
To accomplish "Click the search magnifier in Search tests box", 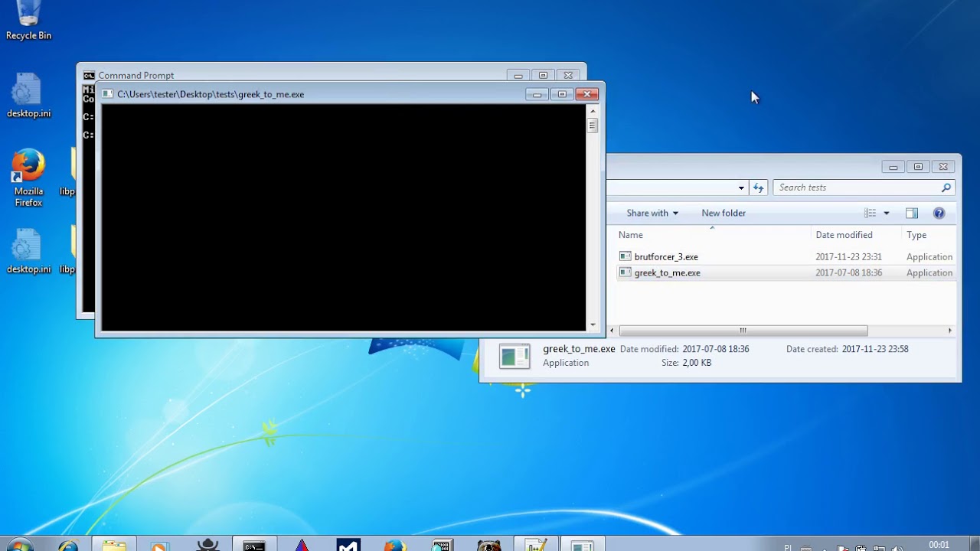I will pyautogui.click(x=946, y=187).
